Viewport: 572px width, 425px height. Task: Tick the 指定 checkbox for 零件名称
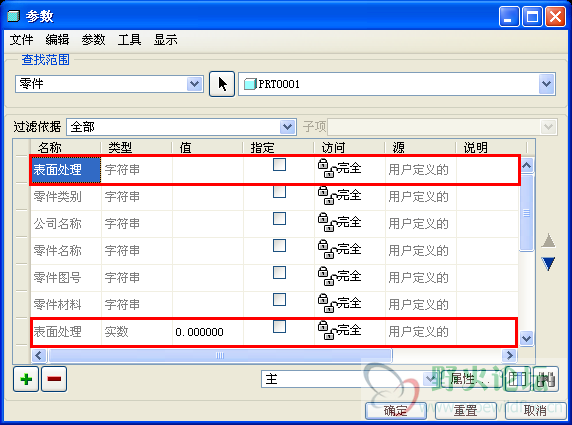279,246
